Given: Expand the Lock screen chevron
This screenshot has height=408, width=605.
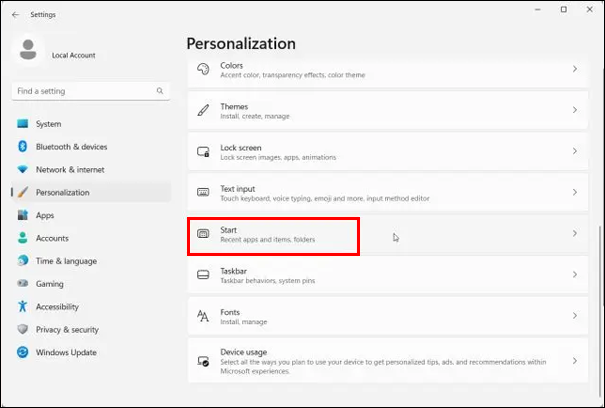Looking at the screenshot, I should click(574, 151).
